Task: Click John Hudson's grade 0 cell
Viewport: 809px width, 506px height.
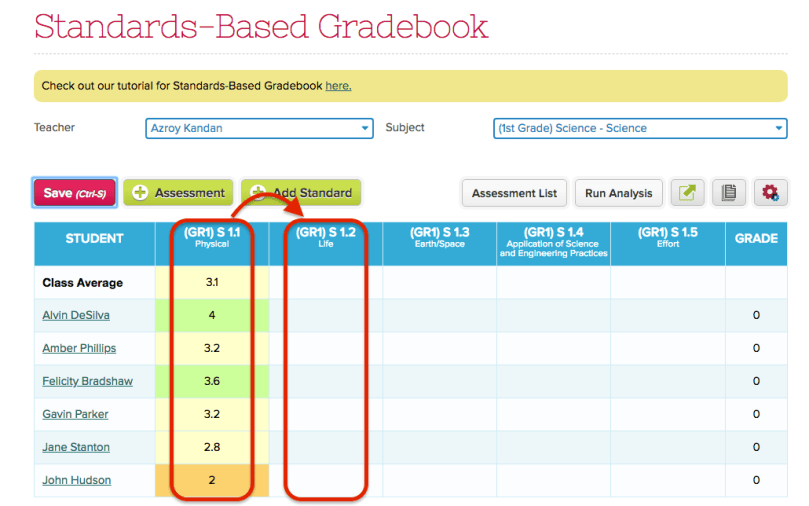Action: pos(756,480)
